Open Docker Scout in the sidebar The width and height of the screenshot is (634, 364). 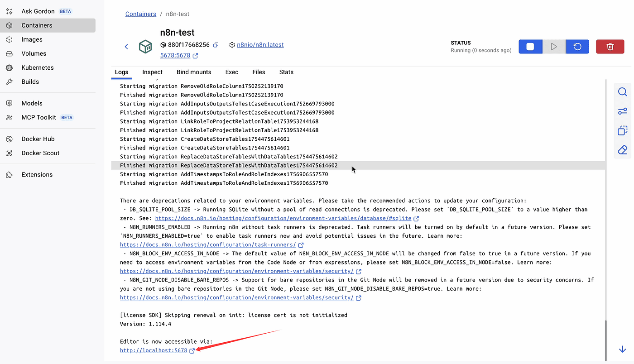tap(40, 153)
